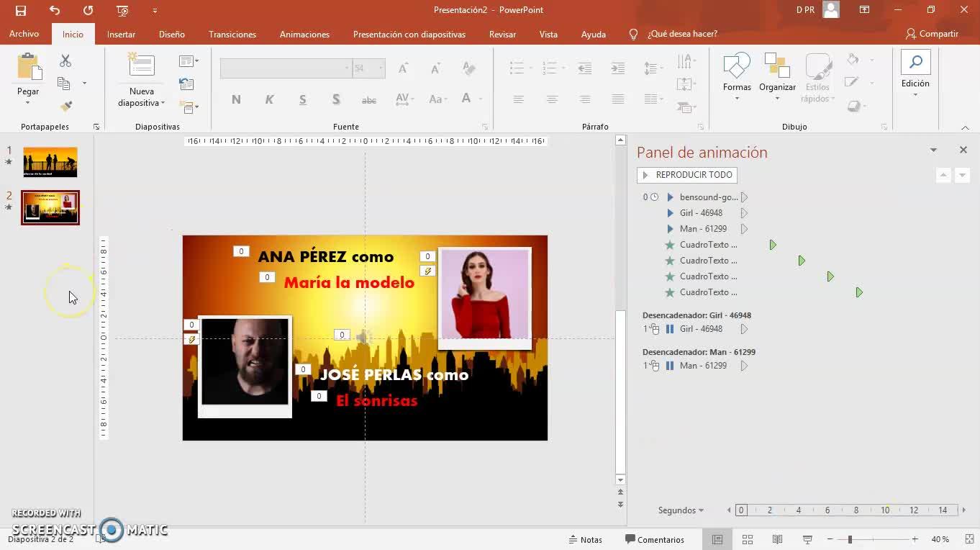This screenshot has height=550, width=980.
Task: Expand the Segundos timeline dropdown
Action: (x=681, y=510)
